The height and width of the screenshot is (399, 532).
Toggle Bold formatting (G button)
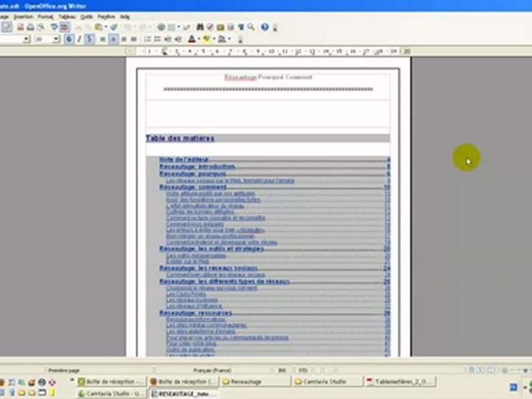69,39
